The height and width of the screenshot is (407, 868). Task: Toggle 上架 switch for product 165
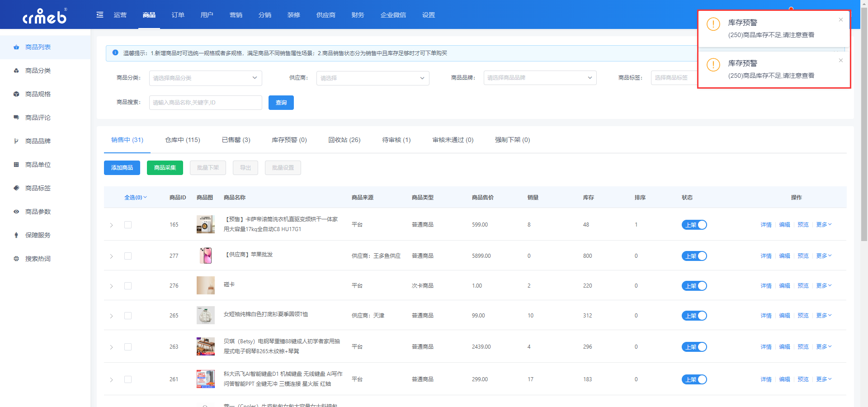694,225
